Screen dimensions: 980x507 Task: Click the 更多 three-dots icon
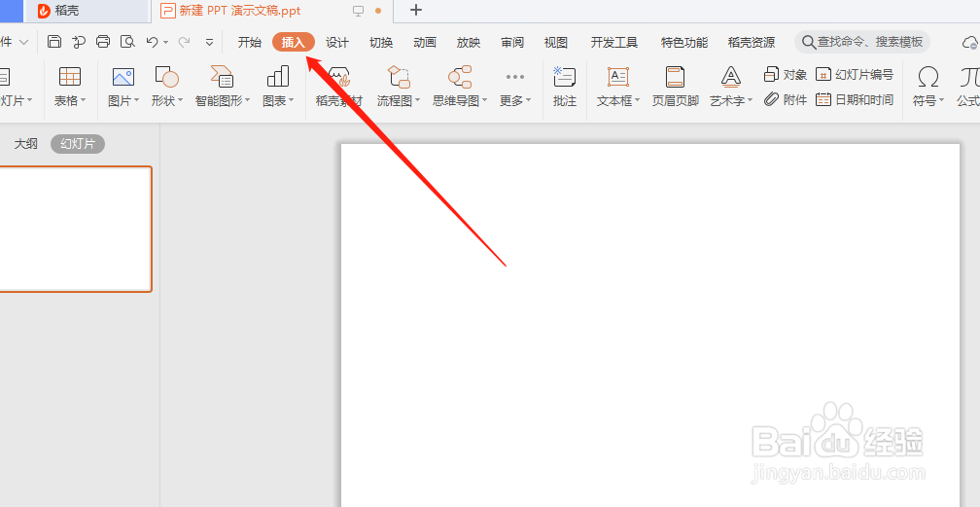[x=515, y=77]
